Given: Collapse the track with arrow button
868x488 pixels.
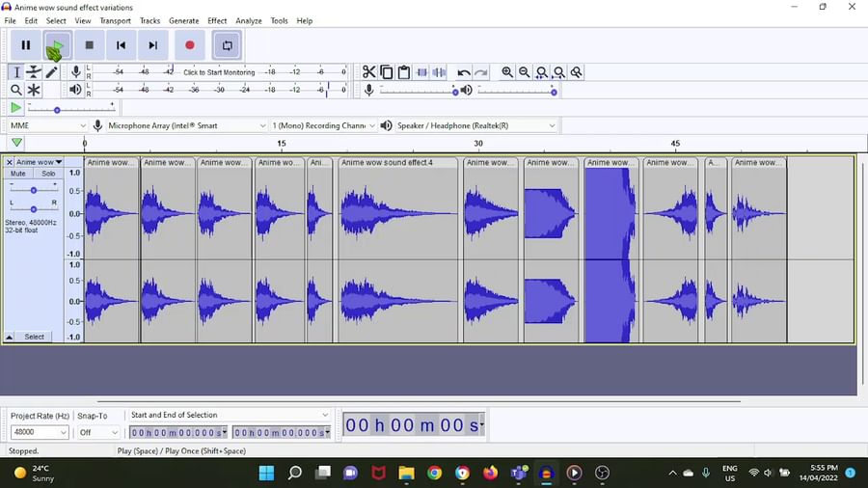Looking at the screenshot, I should point(10,337).
